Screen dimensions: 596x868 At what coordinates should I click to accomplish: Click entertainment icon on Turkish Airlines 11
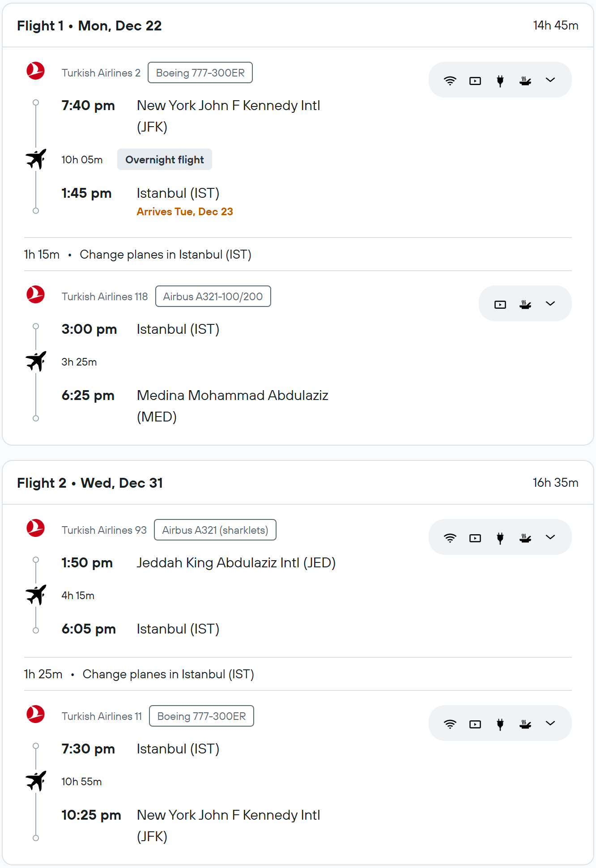click(475, 724)
